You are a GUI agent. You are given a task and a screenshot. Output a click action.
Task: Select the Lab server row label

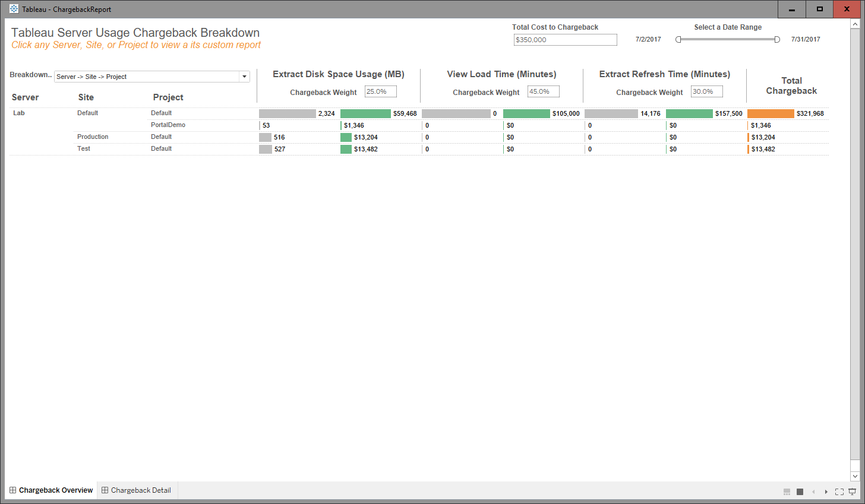point(19,113)
